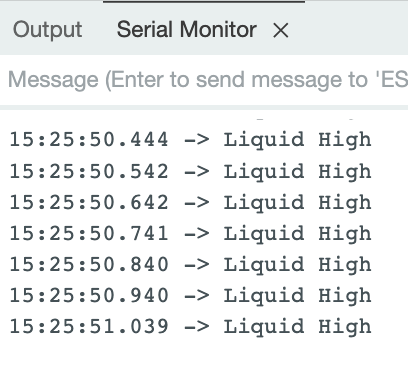Image resolution: width=408 pixels, height=365 pixels.
Task: Click timestamp 15:25:51.039 in the log
Action: pyautogui.click(x=89, y=326)
